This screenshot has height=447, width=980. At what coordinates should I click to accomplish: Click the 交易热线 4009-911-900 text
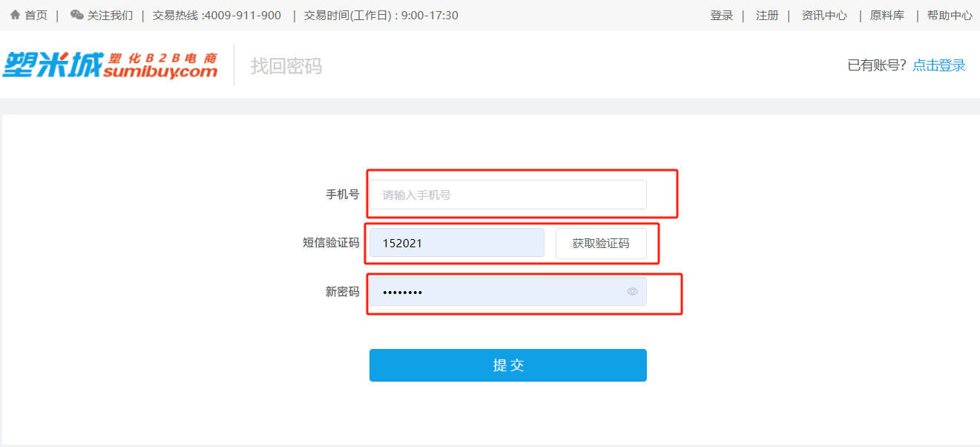217,16
